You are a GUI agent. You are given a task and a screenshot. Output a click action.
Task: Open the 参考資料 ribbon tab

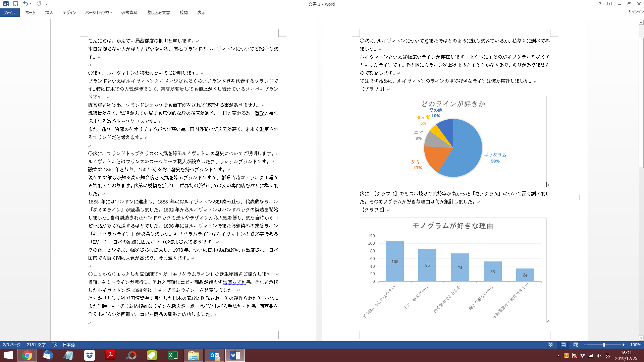(129, 13)
